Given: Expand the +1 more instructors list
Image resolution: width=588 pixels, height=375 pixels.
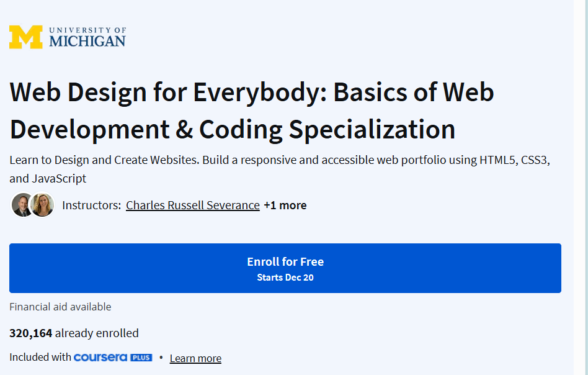Looking at the screenshot, I should tap(285, 206).
